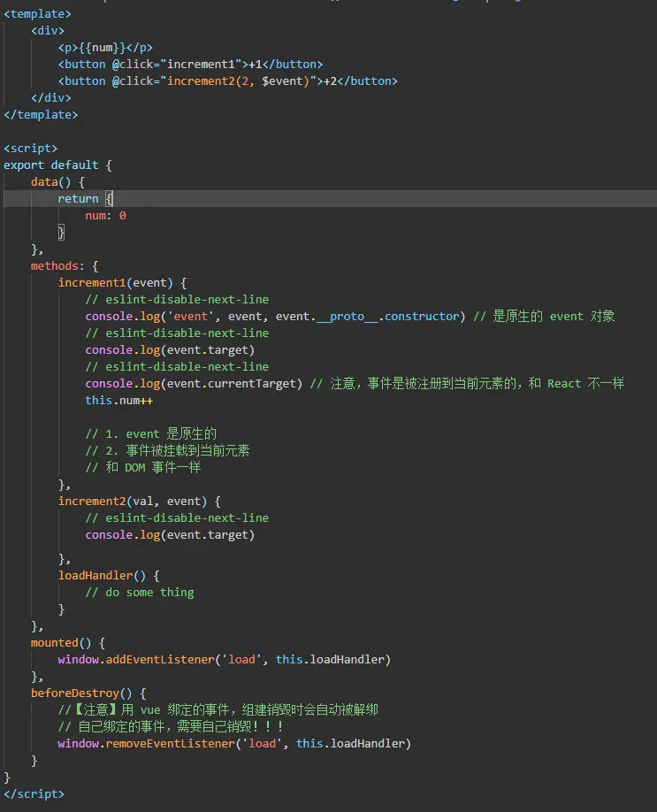Viewport: 657px width, 812px height.
Task: Click the first console.log(event.target) line
Action: click(170, 350)
